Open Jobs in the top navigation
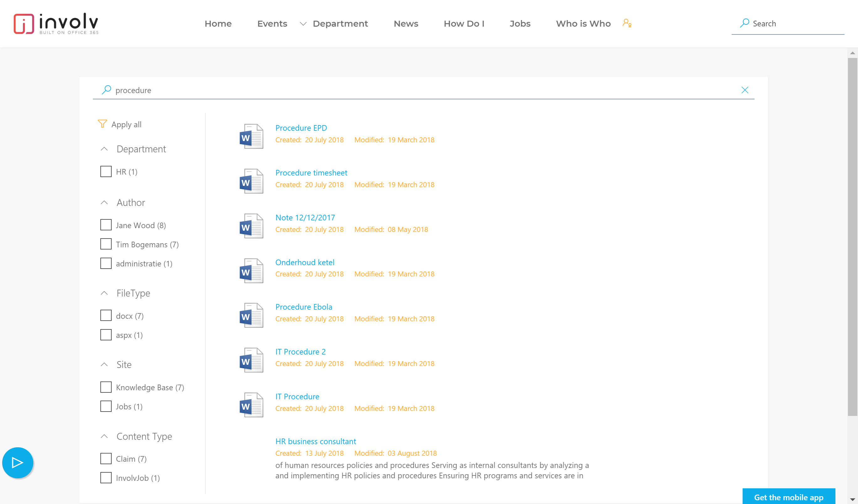Viewport: 858px width, 504px height. pyautogui.click(x=520, y=24)
